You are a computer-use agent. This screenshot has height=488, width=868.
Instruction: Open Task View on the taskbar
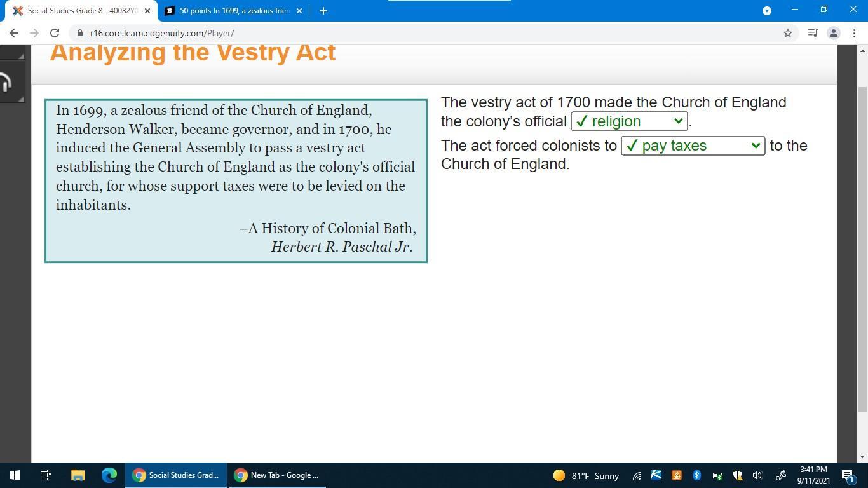pyautogui.click(x=46, y=475)
